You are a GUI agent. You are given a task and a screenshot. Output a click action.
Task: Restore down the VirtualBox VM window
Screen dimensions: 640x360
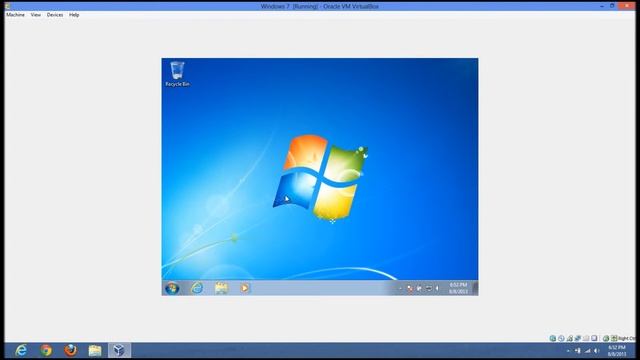612,6
